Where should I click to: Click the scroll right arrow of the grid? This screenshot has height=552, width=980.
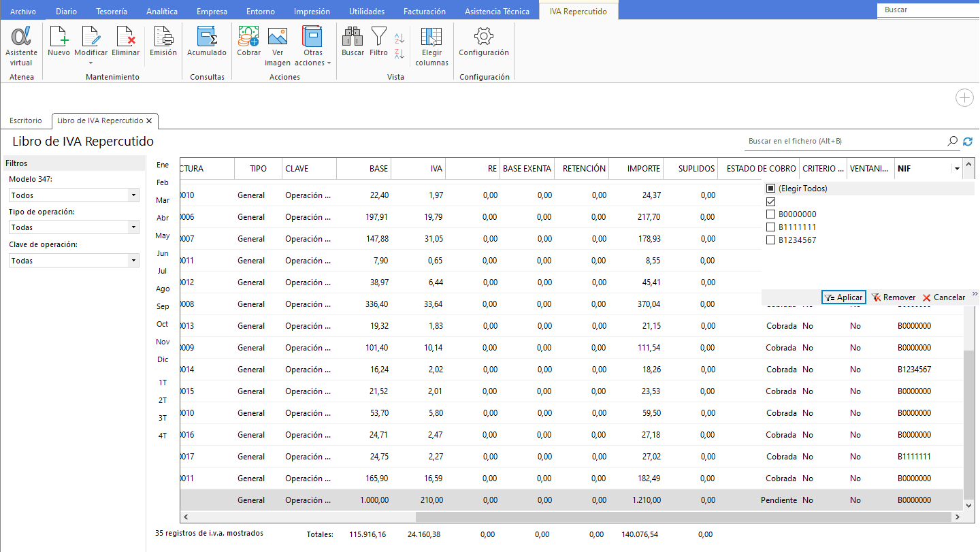958,517
